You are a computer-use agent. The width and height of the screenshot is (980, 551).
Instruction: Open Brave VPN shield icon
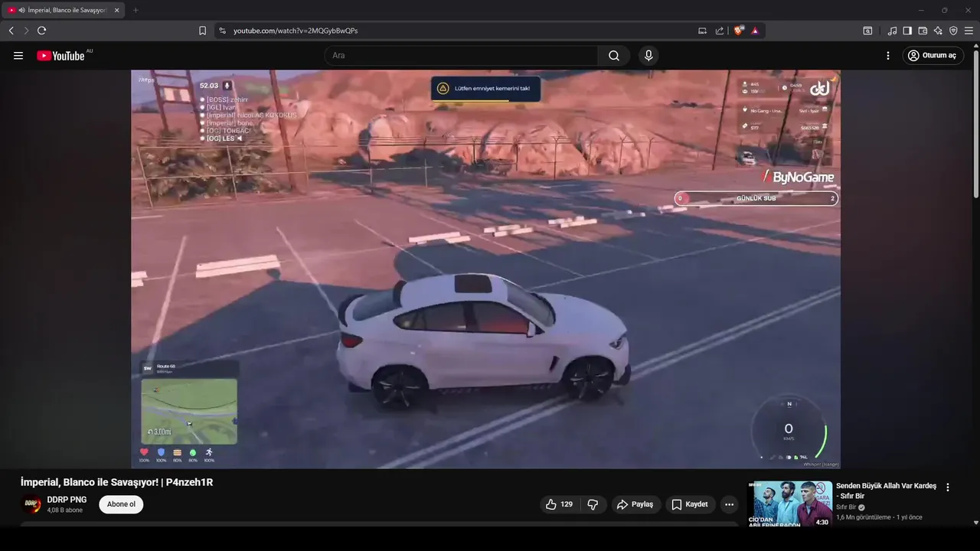click(x=953, y=31)
